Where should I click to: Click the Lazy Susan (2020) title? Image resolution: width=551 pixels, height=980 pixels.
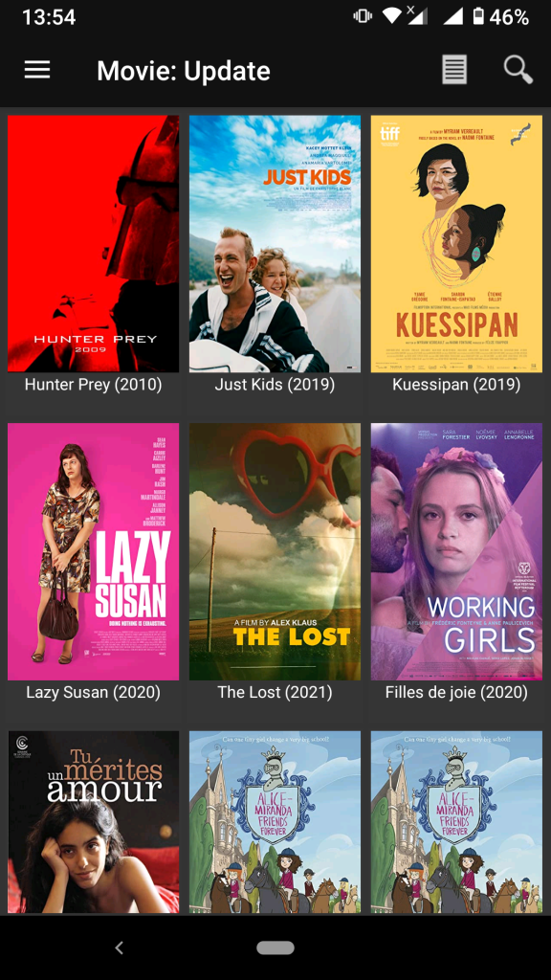click(93, 693)
